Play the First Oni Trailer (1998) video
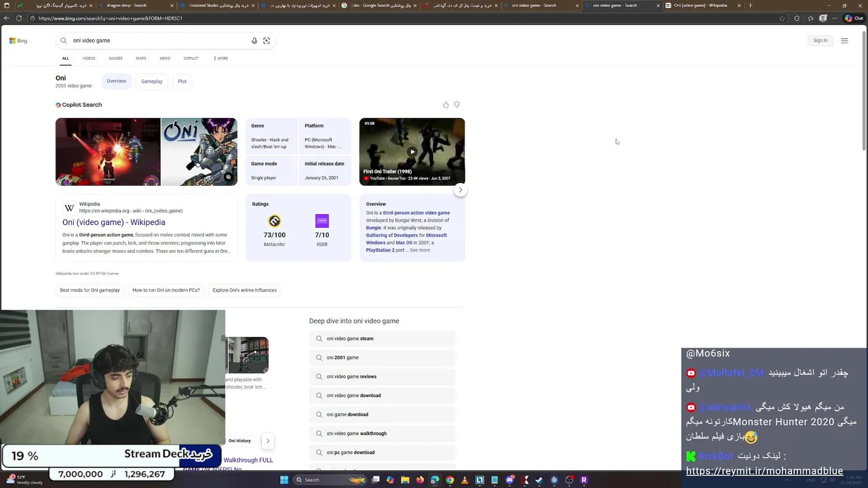 click(412, 152)
